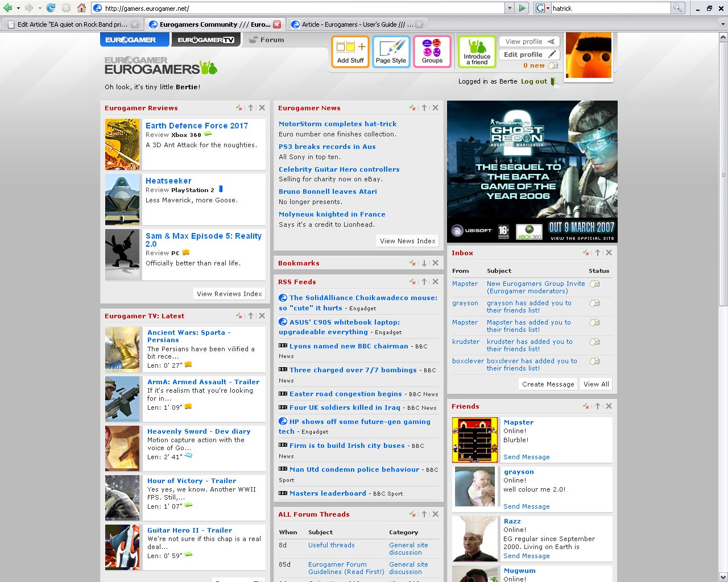Viewport: 728px width, 582px height.
Task: Log out of the Bertie account
Action: click(534, 81)
